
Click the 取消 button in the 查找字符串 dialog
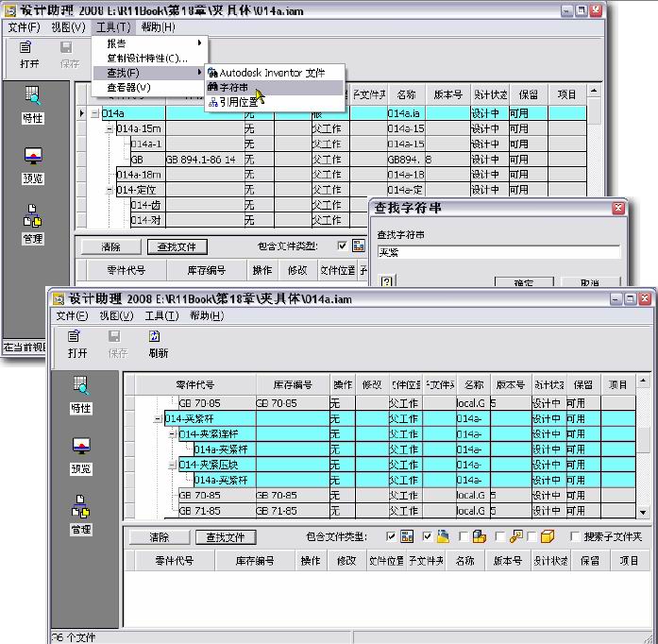tap(590, 281)
